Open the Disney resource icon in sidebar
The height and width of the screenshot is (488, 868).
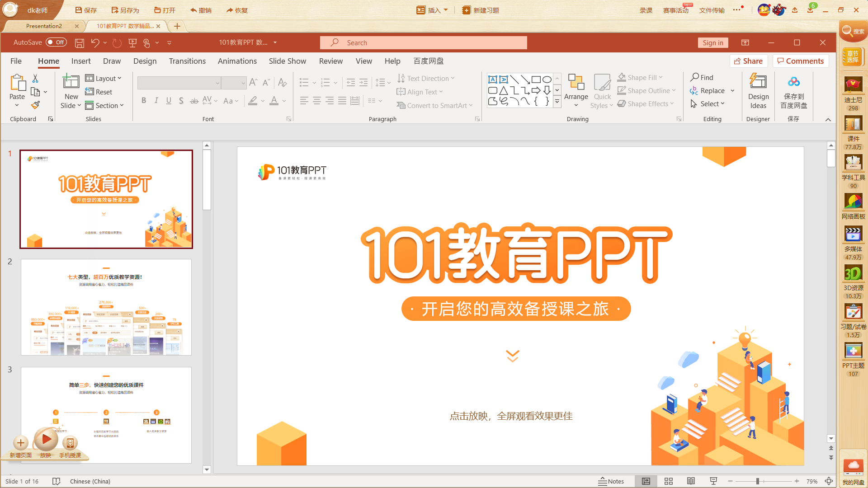853,86
